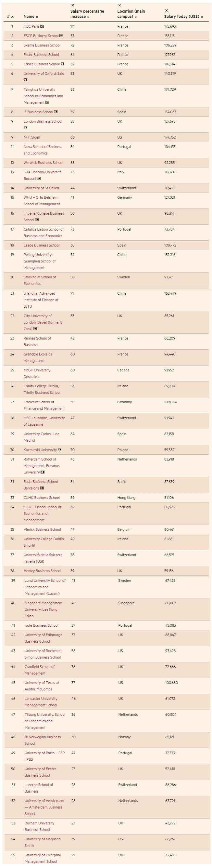Open the MIT: Sloan link
Image resolution: width=212 pixels, height=868 pixels.
tap(31, 137)
